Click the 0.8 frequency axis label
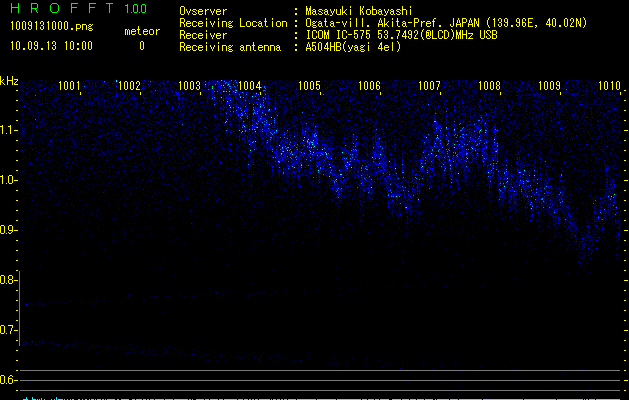This screenshot has width=629, height=400. 7,280
